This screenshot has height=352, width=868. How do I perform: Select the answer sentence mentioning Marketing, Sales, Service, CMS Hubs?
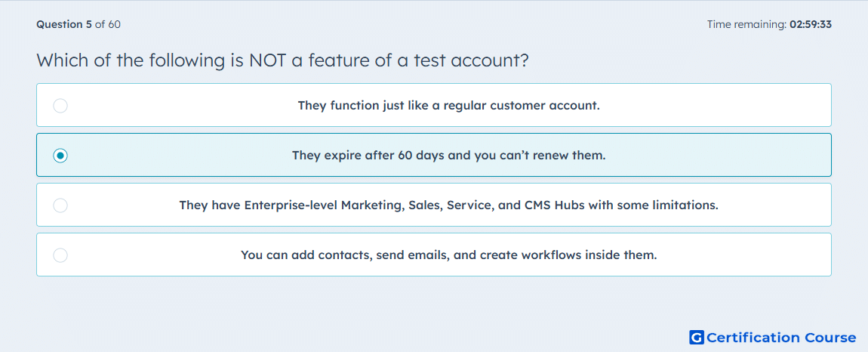[449, 205]
